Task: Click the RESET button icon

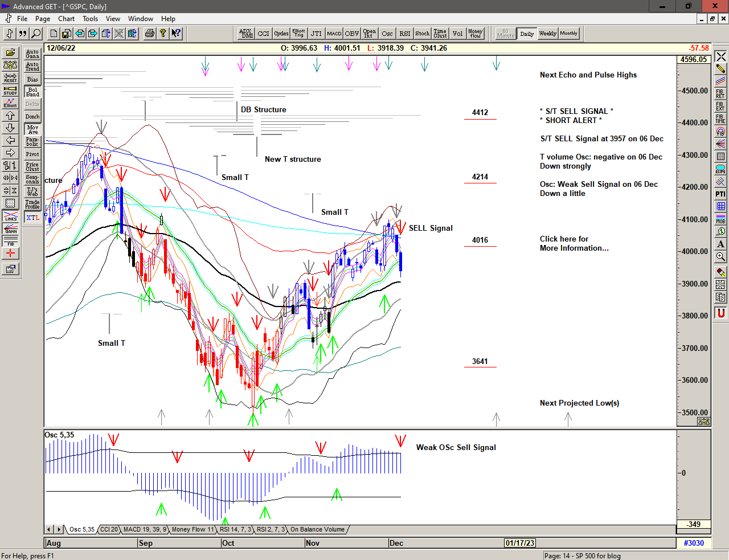Action: (10, 77)
